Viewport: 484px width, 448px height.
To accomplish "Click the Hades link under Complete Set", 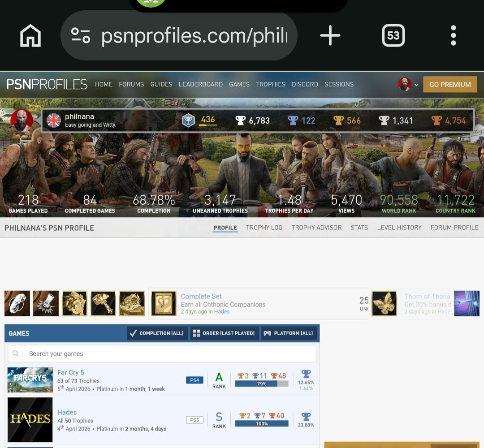I will point(222,312).
